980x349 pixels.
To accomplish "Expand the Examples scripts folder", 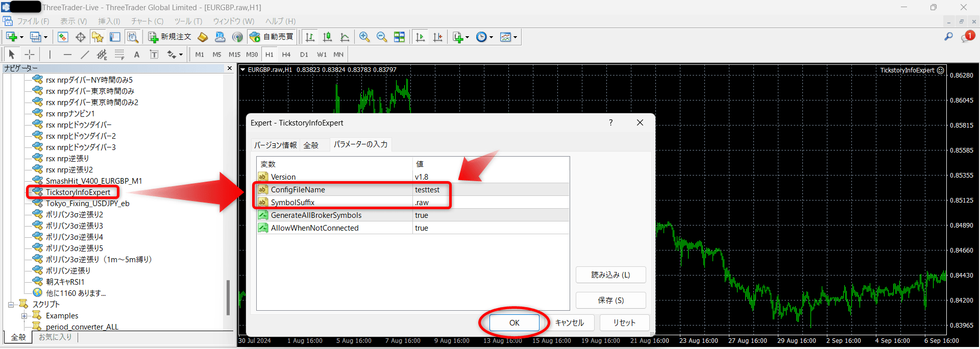I will pyautogui.click(x=24, y=316).
